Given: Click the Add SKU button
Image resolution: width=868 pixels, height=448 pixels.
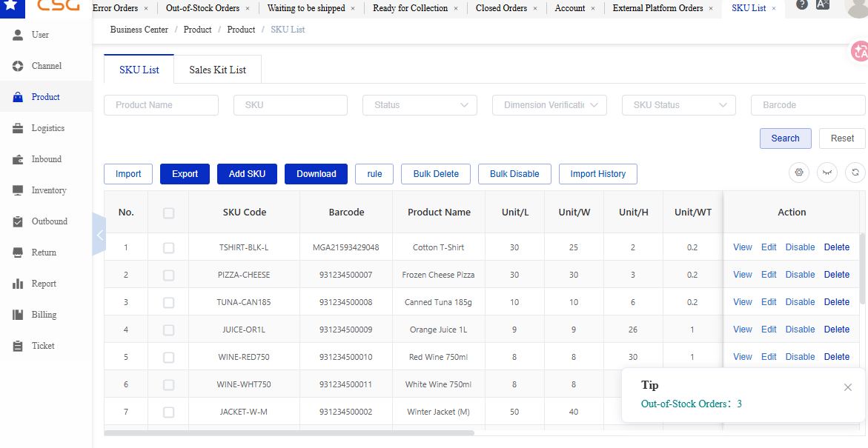Looking at the screenshot, I should pyautogui.click(x=247, y=174).
